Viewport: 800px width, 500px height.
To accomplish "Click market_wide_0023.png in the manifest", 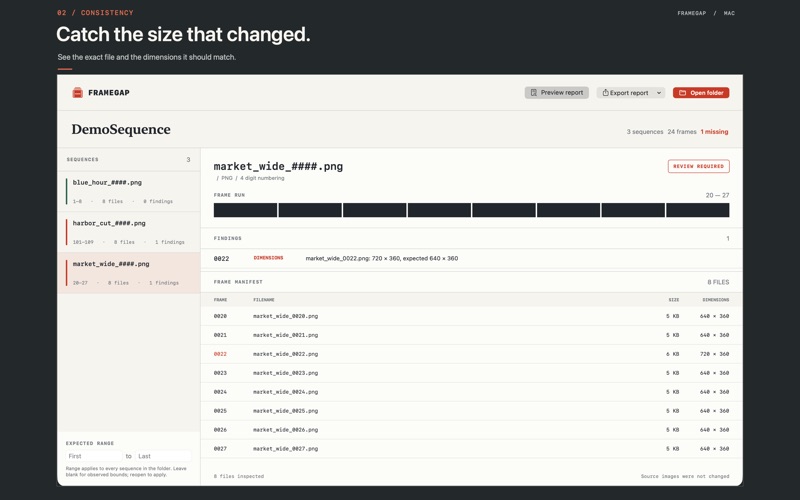I will (x=285, y=373).
